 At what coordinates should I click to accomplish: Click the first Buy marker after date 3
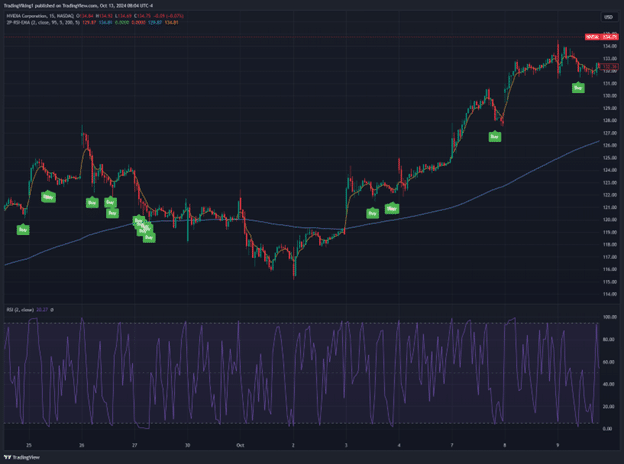(x=372, y=213)
